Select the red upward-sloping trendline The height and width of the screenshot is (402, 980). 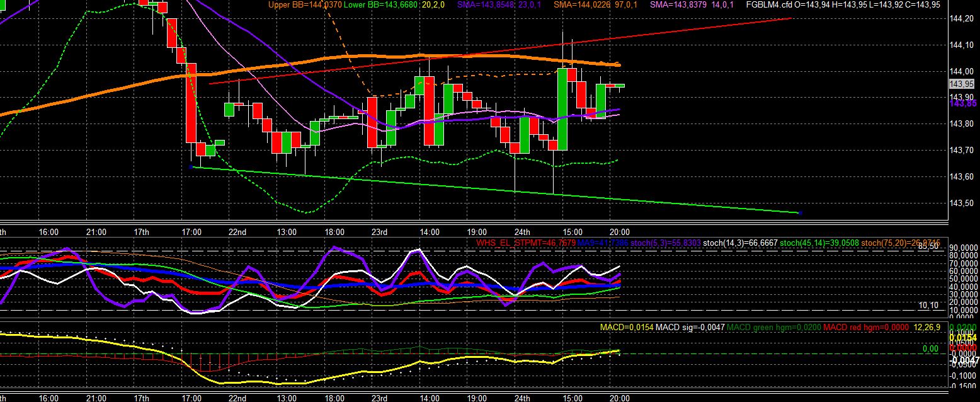[501, 51]
